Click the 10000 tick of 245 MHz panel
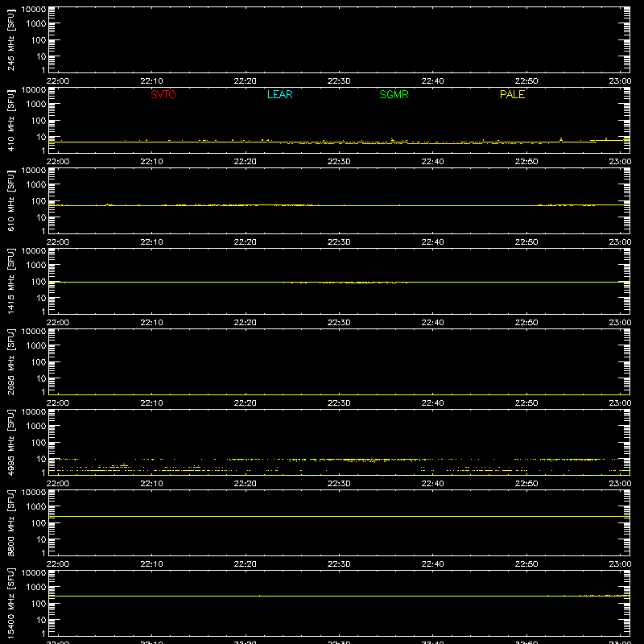 pyautogui.click(x=34, y=10)
